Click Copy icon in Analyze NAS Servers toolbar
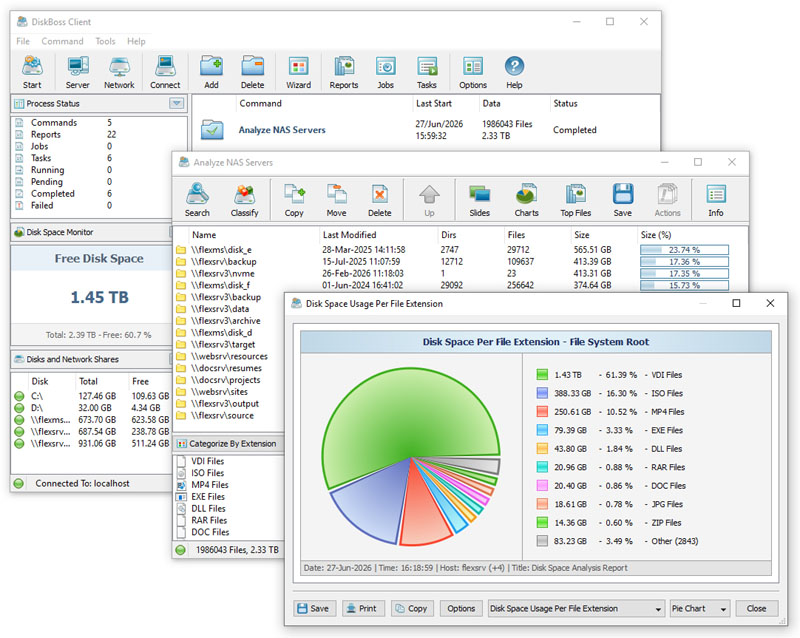800x638 pixels. [x=294, y=200]
